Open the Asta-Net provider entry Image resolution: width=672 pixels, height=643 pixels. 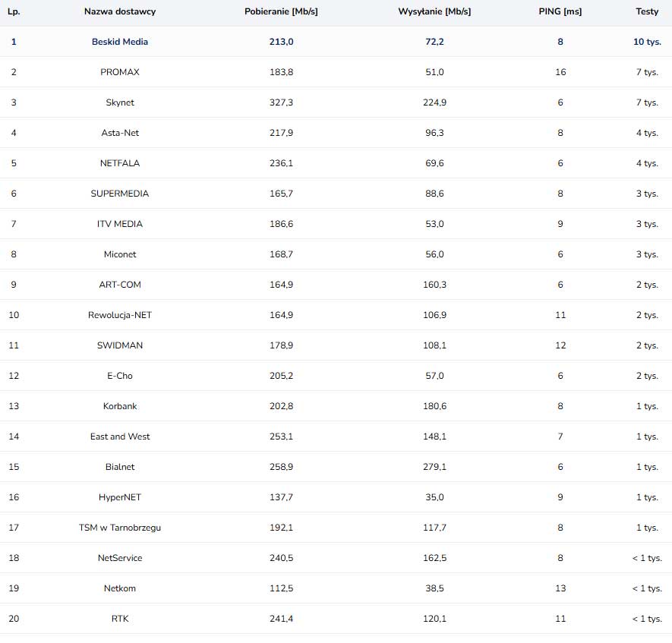click(x=120, y=133)
